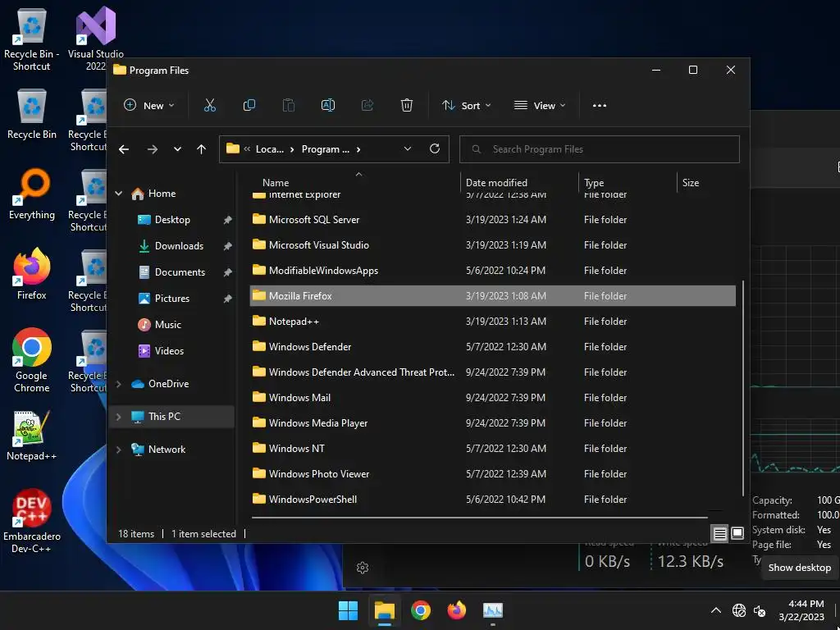Select Notepad++ folder in file list
Viewport: 840px width, 630px height.
[x=492, y=322]
